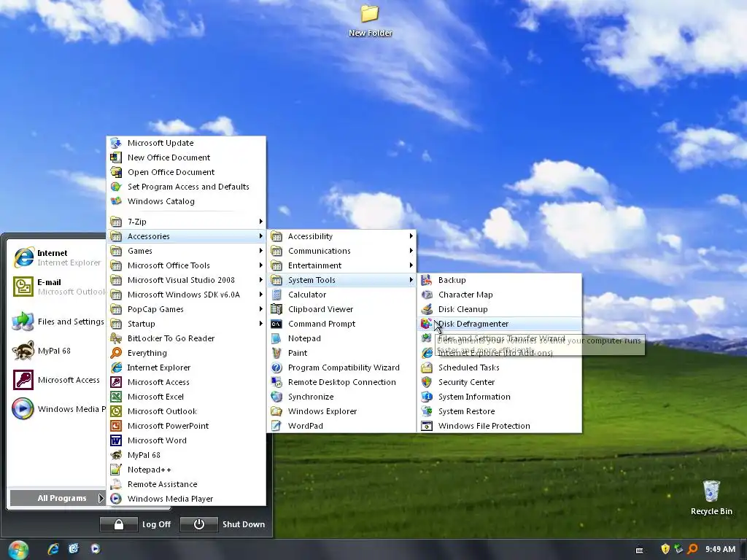Screen dimensions: 747x560
Task: Expand the PopCap Games submenu arrow
Action: click(260, 309)
